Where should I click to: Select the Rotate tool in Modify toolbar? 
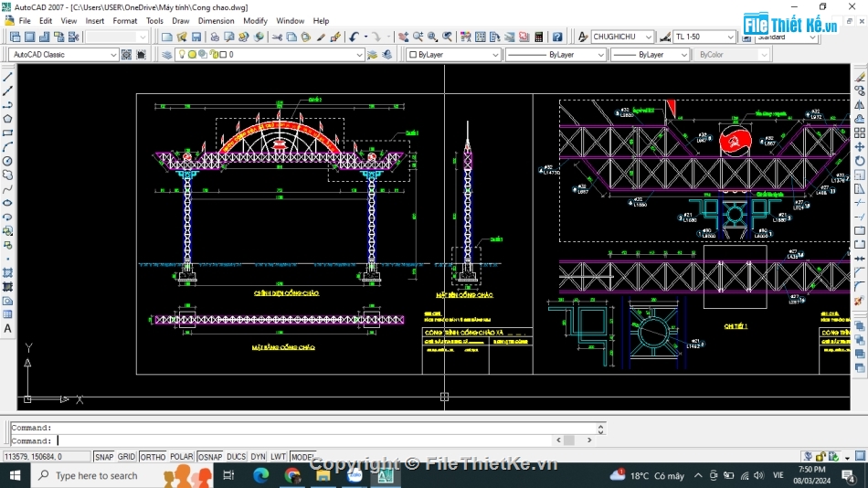point(860,161)
